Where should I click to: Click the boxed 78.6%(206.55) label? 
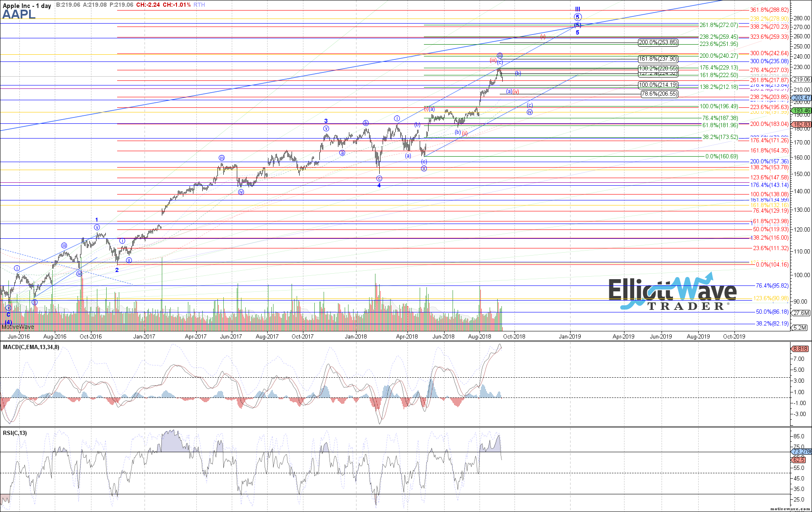pyautogui.click(x=659, y=94)
